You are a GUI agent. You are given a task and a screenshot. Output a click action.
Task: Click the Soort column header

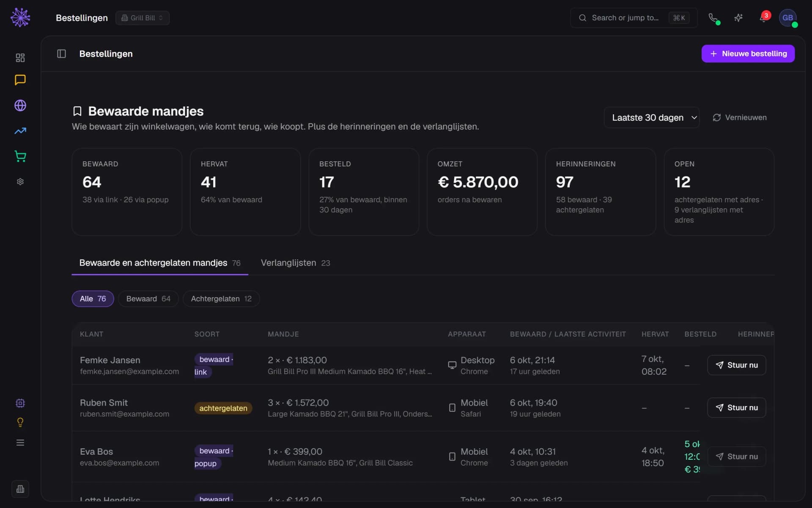[207, 334]
